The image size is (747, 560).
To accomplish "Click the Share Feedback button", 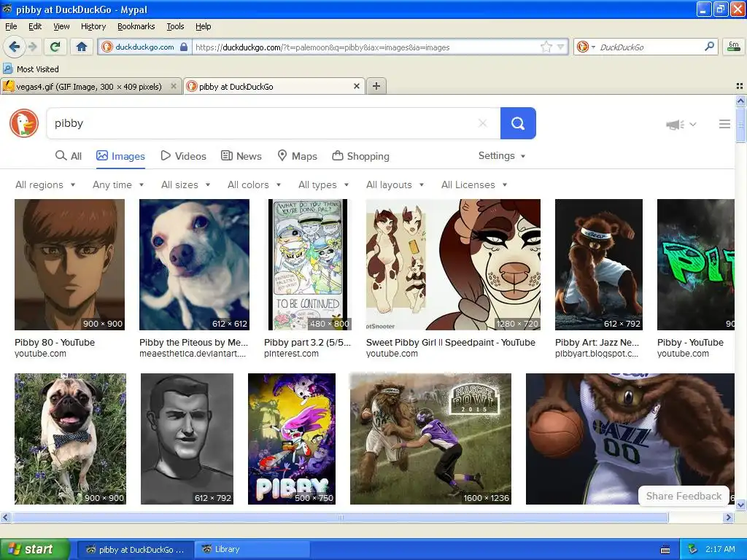I will point(684,496).
